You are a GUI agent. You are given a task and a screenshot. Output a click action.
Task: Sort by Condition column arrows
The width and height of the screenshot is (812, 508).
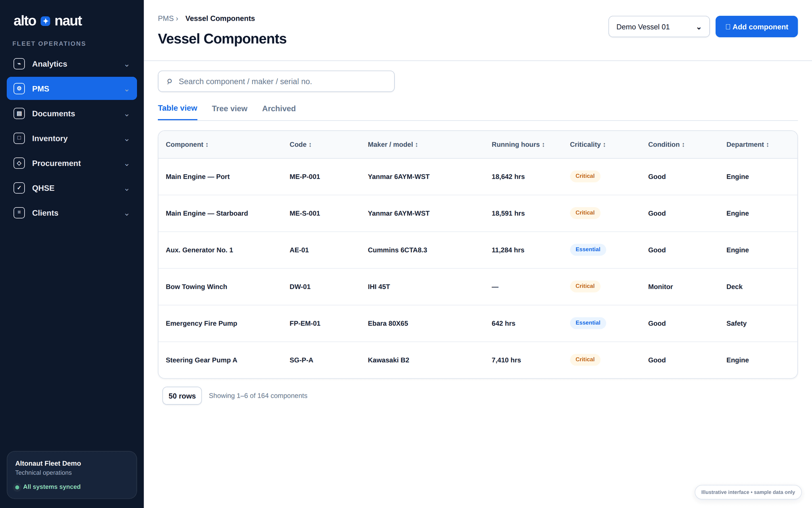click(x=683, y=145)
